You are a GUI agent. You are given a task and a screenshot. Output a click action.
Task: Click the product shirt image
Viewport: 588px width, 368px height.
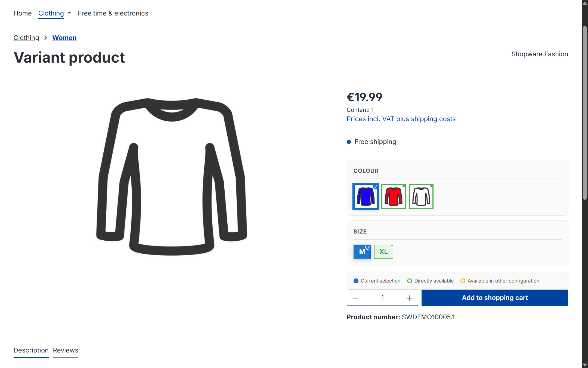click(172, 177)
